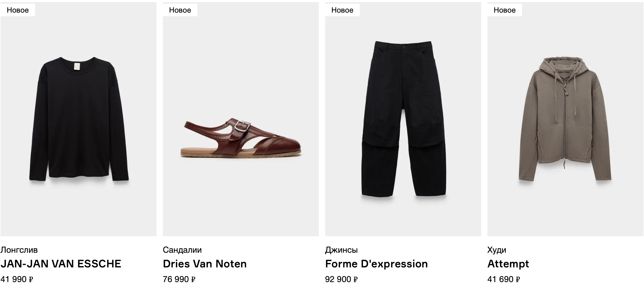Open the black longsleeve product image
Image resolution: width=644 pixels, height=302 pixels.
79,119
